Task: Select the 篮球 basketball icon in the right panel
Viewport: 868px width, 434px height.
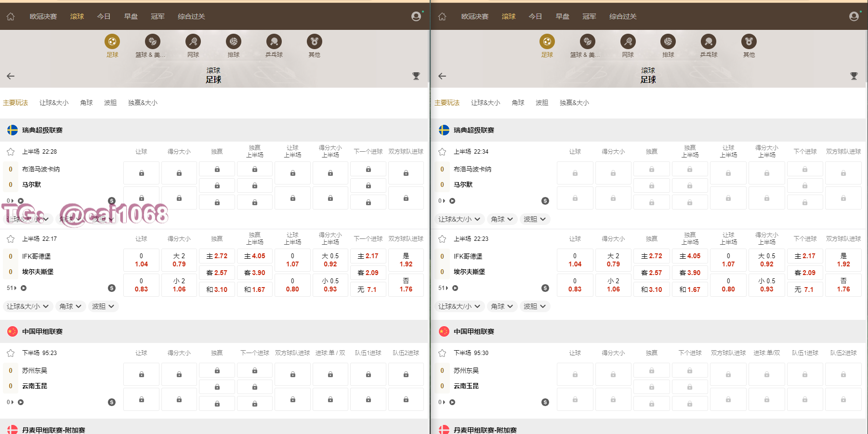Action: [x=587, y=42]
